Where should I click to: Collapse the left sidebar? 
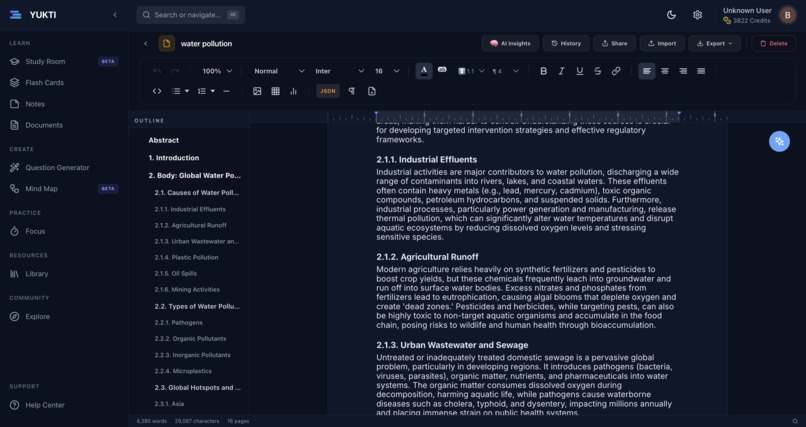pyautogui.click(x=115, y=15)
